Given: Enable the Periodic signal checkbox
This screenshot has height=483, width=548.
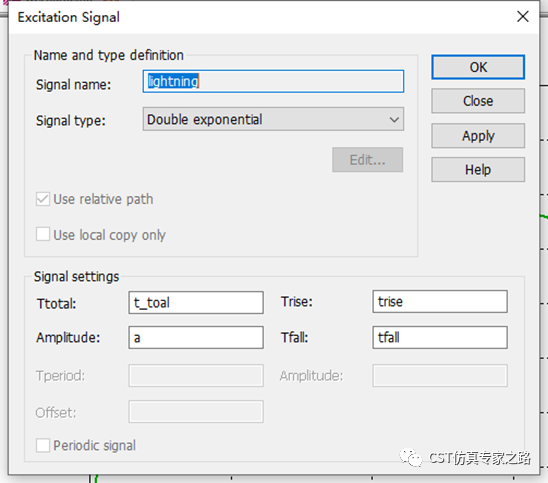Looking at the screenshot, I should point(43,446).
